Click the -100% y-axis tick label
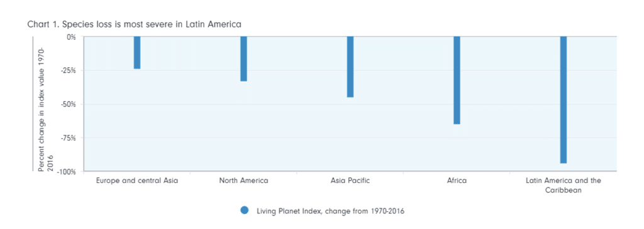644x229 pixels. coord(67,172)
